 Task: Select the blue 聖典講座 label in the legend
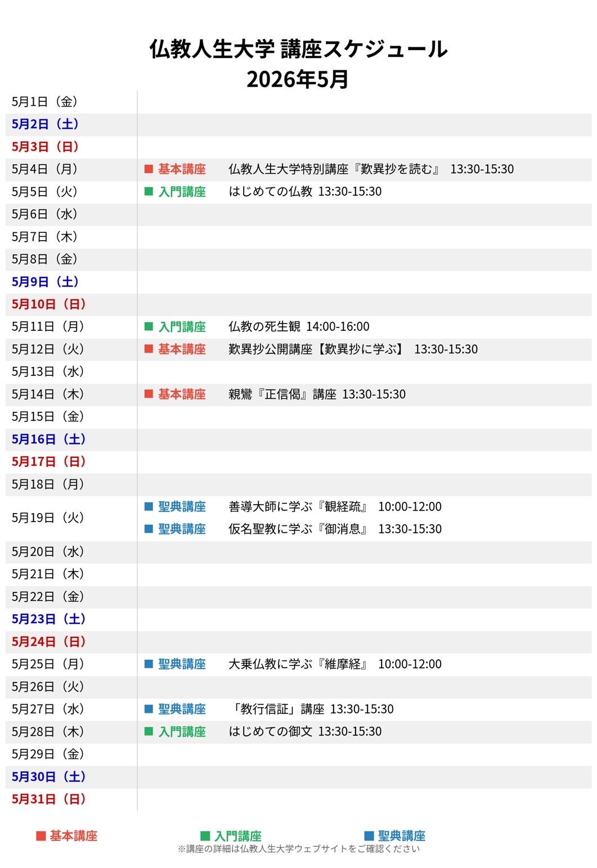pos(401,836)
